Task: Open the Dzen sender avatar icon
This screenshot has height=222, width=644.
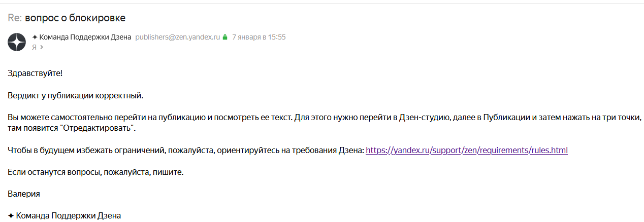Action: (x=17, y=42)
